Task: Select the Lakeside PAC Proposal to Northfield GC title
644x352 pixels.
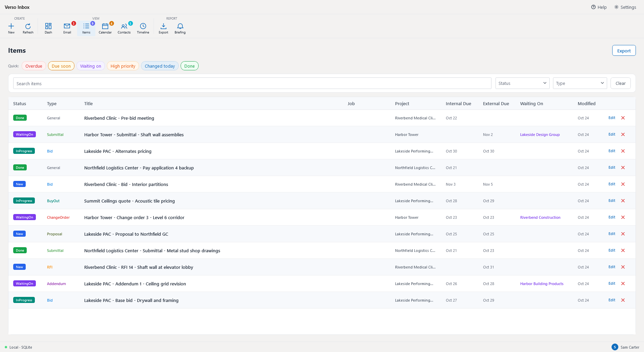Action: point(126,234)
